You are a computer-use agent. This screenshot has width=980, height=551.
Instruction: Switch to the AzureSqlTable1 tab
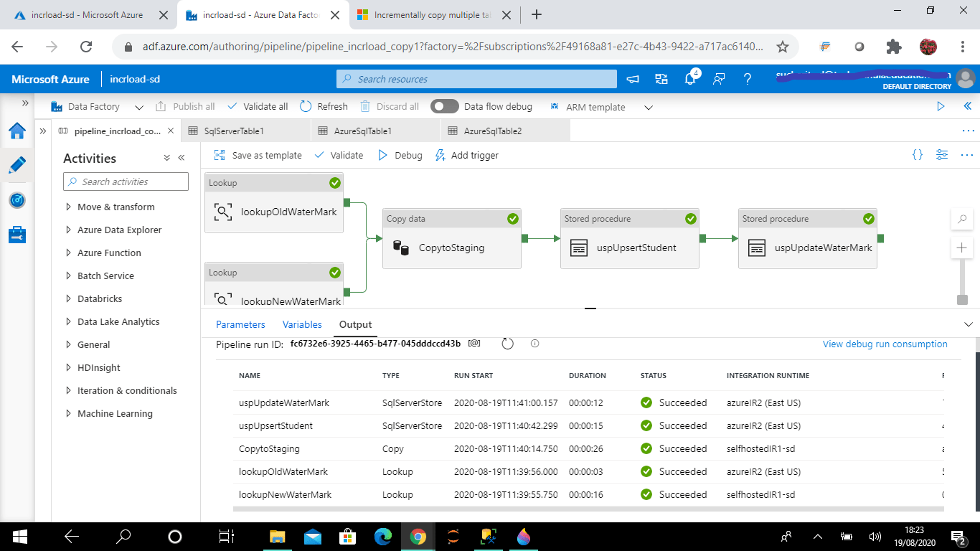tap(362, 131)
